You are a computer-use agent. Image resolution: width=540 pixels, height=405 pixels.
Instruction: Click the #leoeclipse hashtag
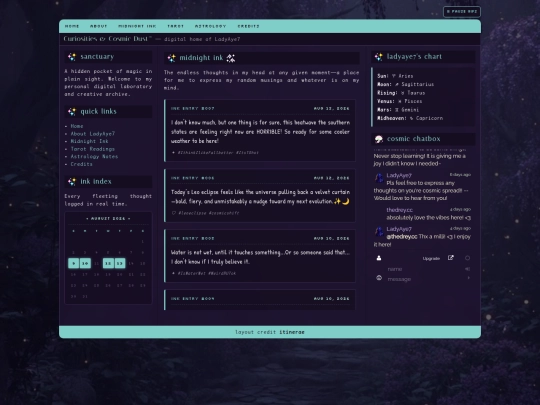(x=192, y=213)
